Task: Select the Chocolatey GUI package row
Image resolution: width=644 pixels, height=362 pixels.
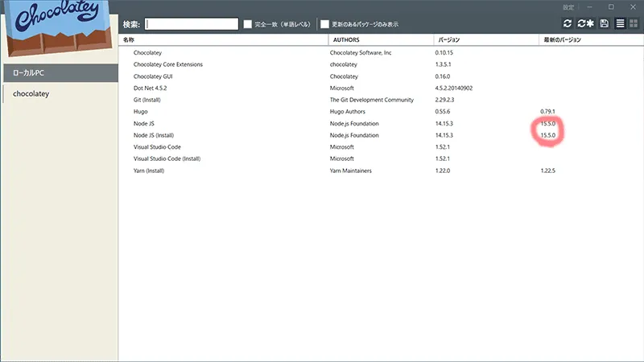Action: [381, 76]
